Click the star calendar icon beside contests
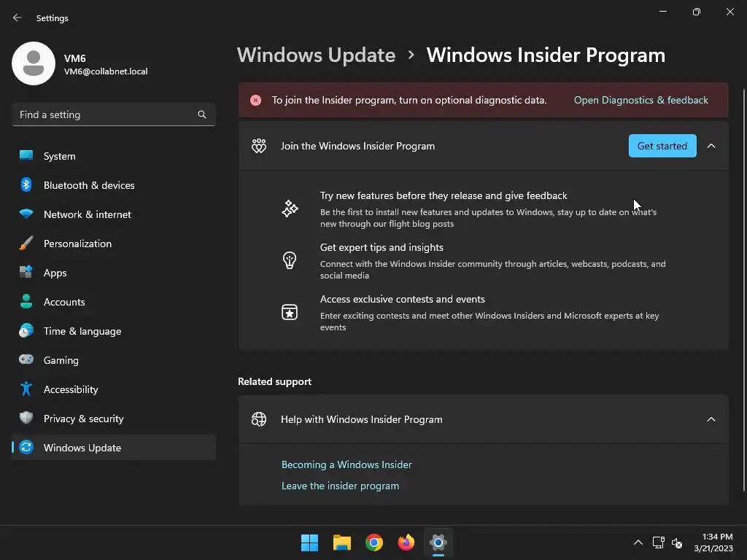 (290, 312)
